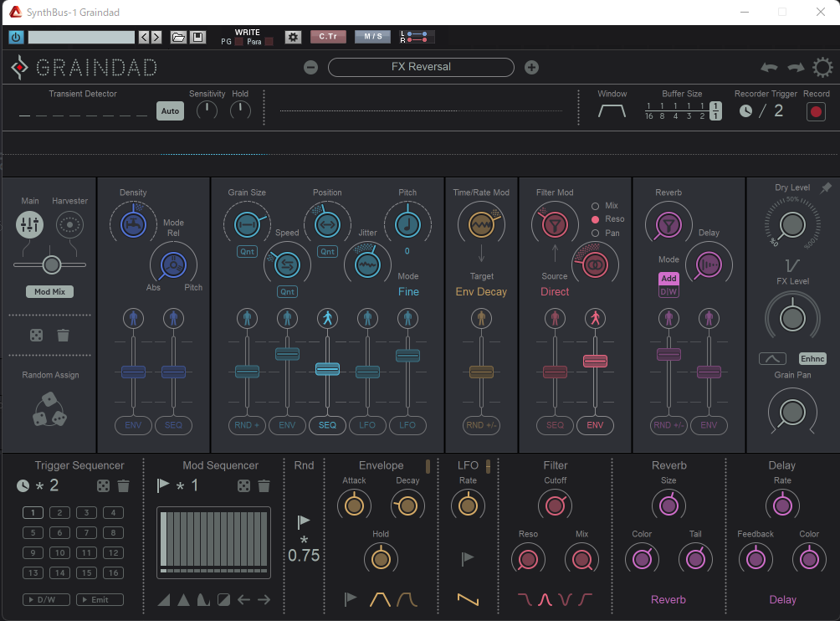Open the Pitch Mode Fine selector
This screenshot has height=621, width=840.
(408, 291)
